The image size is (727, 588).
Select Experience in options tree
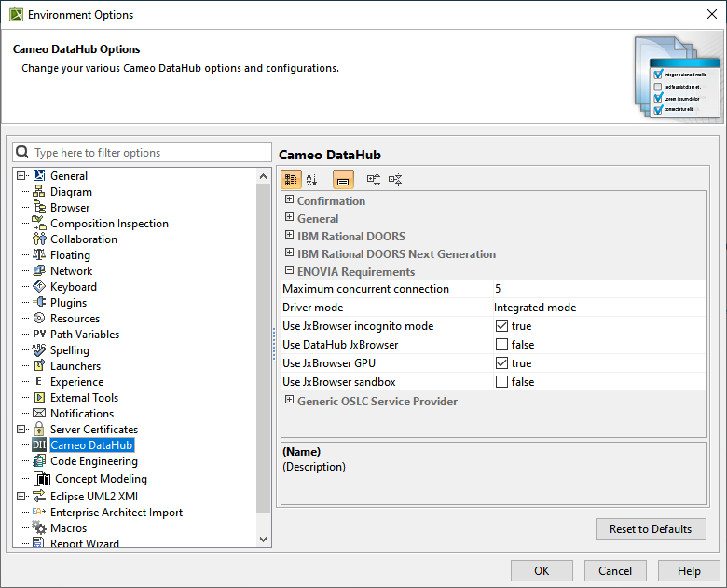[x=77, y=382]
